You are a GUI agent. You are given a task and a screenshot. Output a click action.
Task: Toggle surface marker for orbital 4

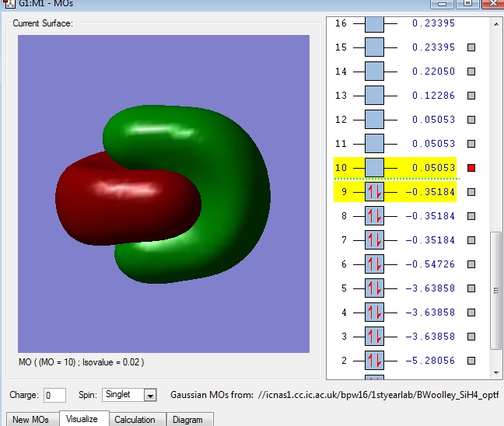coord(471,313)
